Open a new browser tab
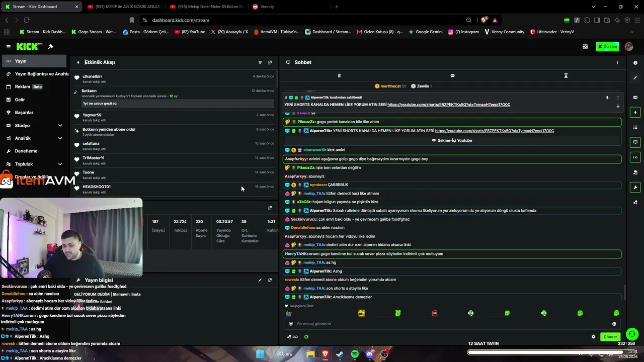Image resolution: width=644 pixels, height=362 pixels. click(x=337, y=7)
